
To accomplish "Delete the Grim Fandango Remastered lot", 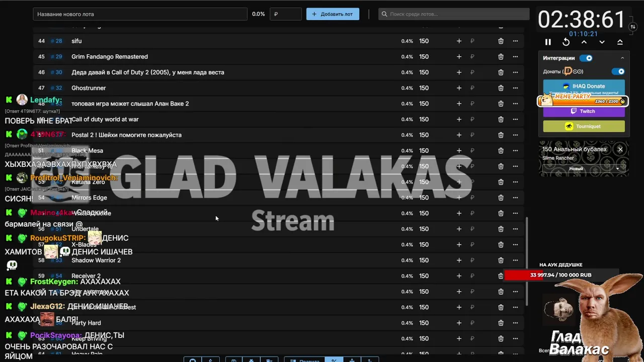I will click(501, 57).
